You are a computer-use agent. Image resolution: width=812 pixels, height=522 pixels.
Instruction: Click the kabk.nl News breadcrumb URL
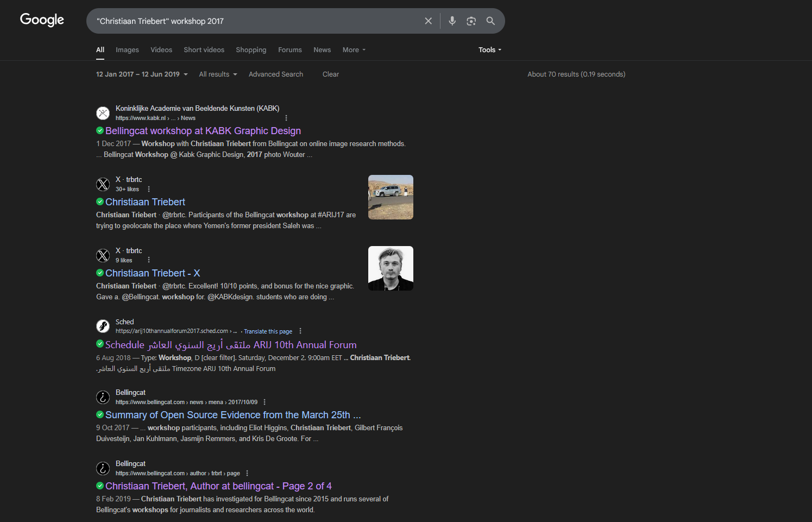[155, 118]
